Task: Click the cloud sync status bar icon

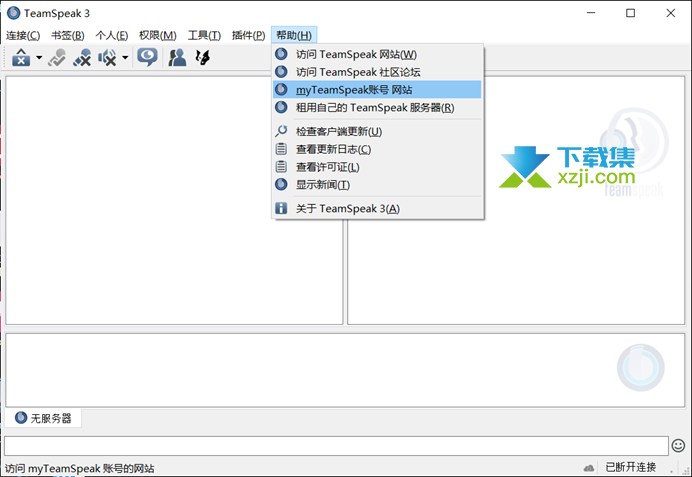Action: 589,468
